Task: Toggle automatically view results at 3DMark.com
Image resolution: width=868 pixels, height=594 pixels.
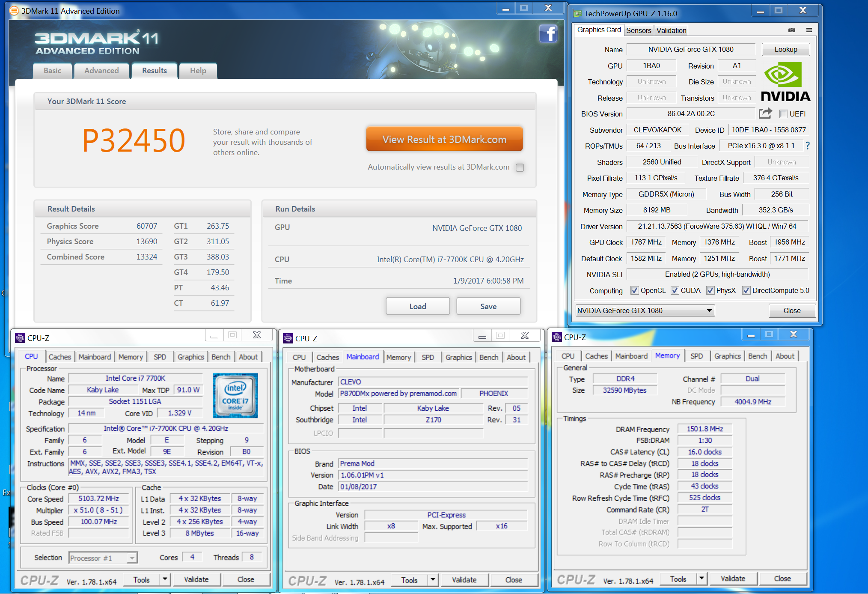Action: [x=520, y=167]
